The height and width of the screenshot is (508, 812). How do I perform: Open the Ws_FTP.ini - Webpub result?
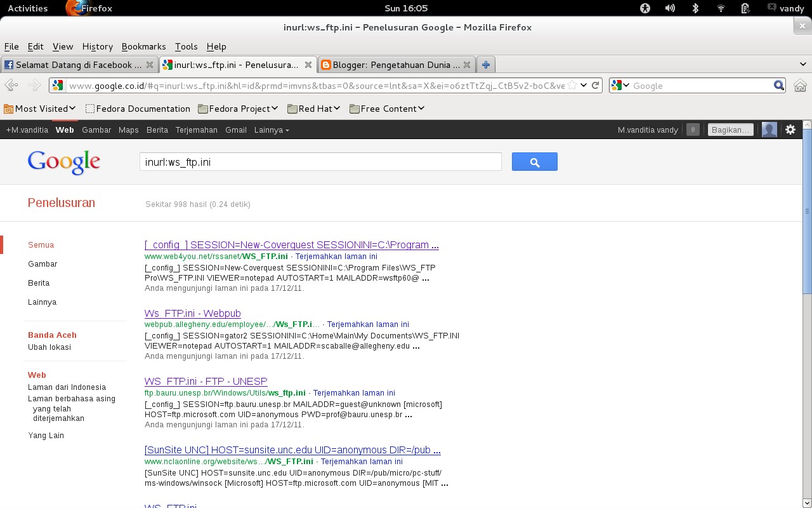[193, 314]
